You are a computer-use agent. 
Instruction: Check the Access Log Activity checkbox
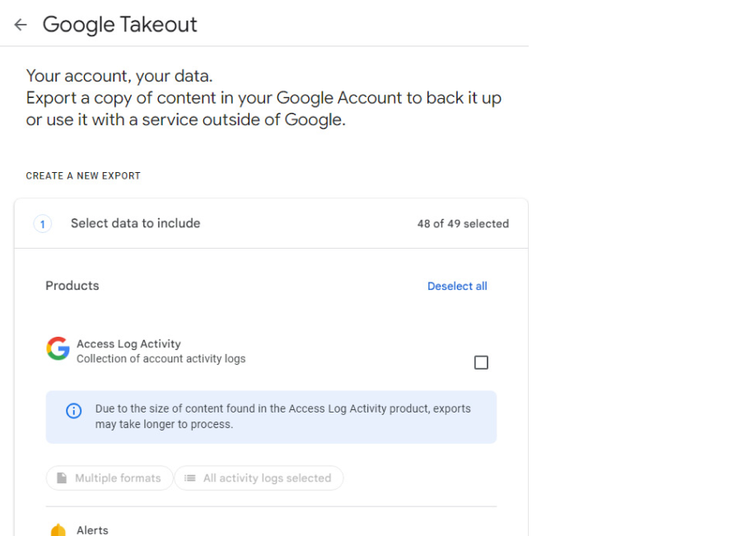(481, 362)
